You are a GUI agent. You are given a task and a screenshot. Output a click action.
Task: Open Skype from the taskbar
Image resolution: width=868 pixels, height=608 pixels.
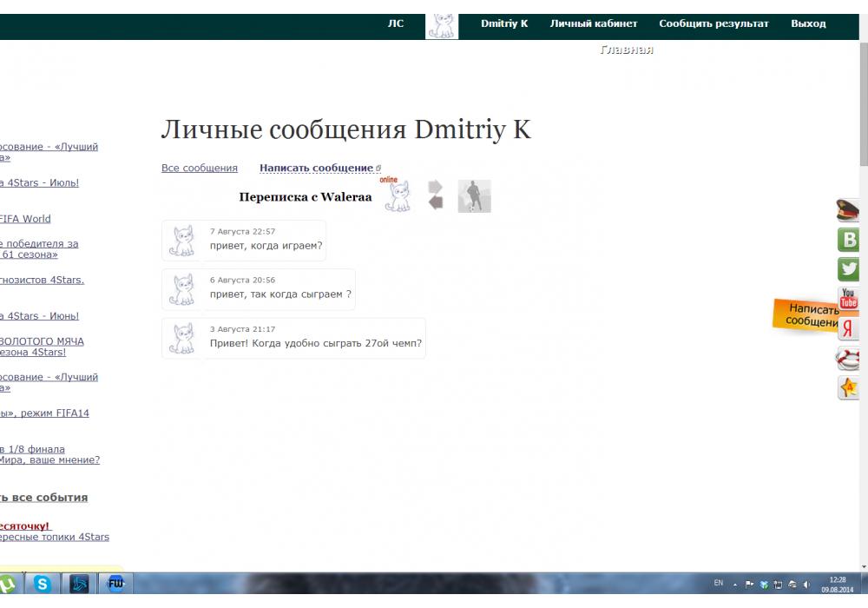tap(43, 584)
